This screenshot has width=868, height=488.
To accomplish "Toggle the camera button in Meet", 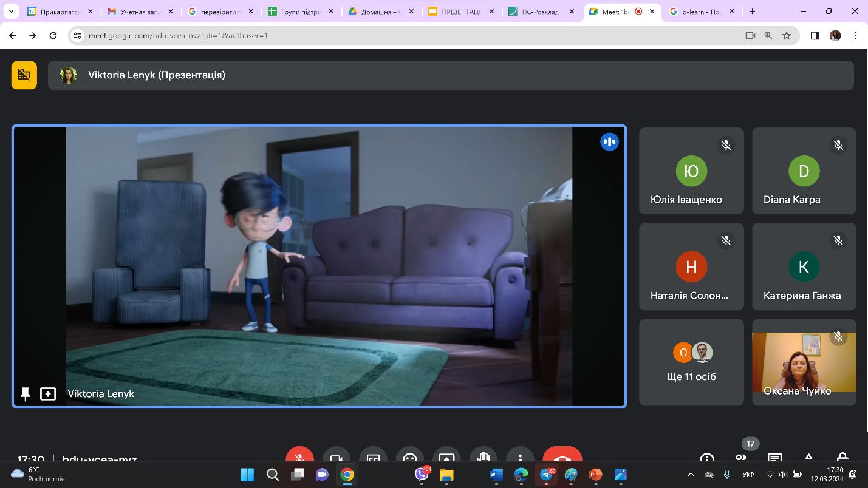I will pyautogui.click(x=337, y=458).
